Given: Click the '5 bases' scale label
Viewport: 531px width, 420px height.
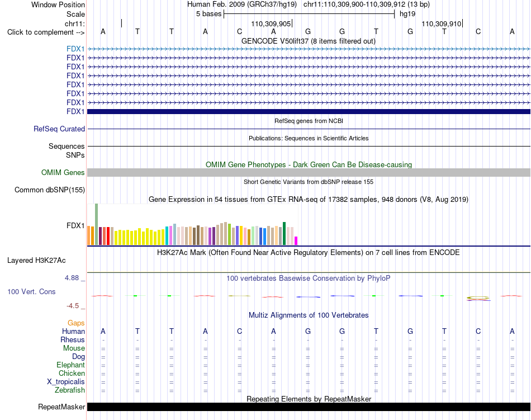Looking at the screenshot, I should (208, 14).
